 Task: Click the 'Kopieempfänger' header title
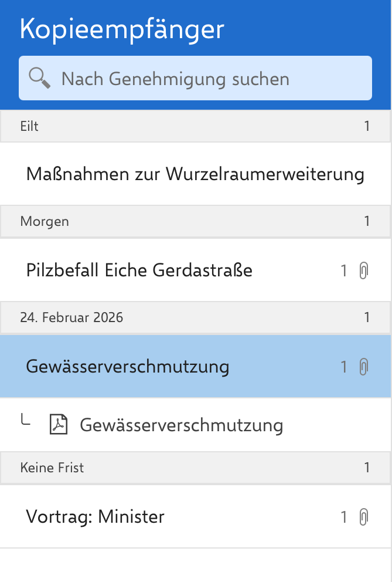point(122,29)
